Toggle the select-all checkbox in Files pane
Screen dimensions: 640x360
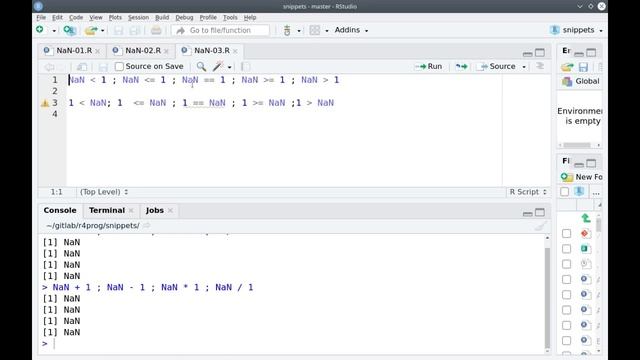pos(564,192)
